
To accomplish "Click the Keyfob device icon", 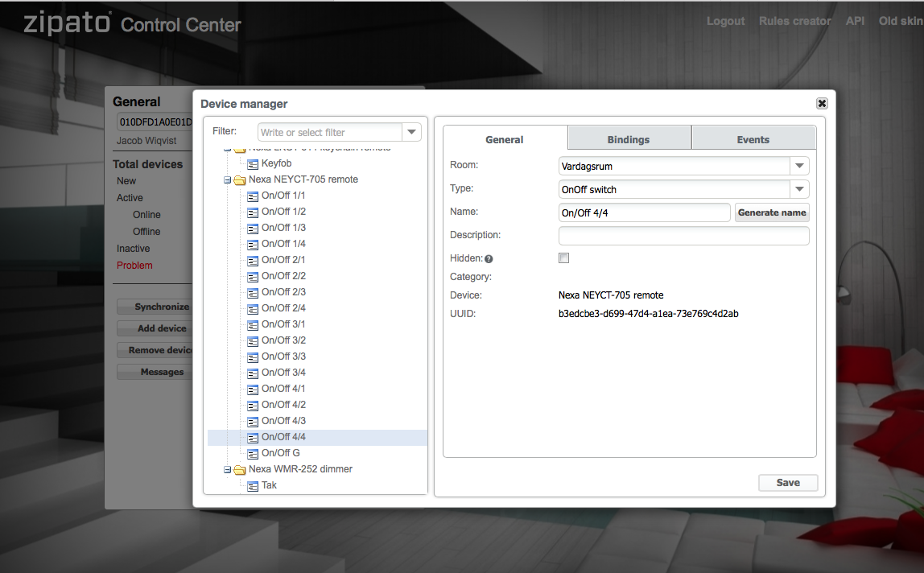I will 253,163.
